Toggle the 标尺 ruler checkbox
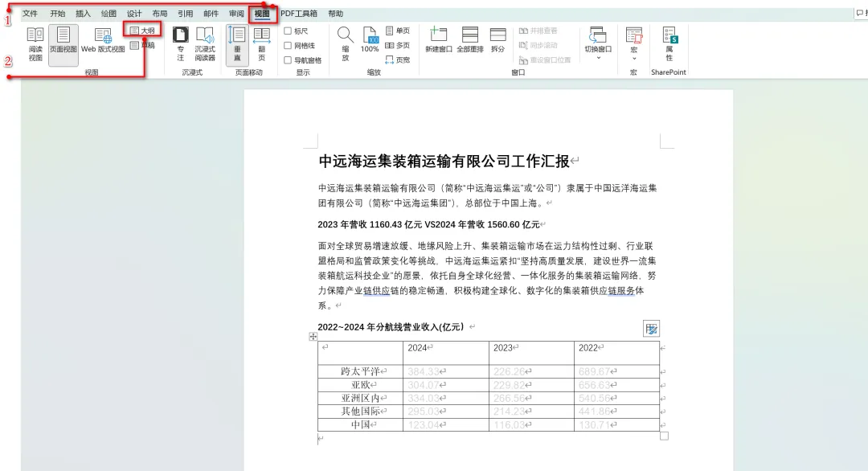 coord(287,31)
